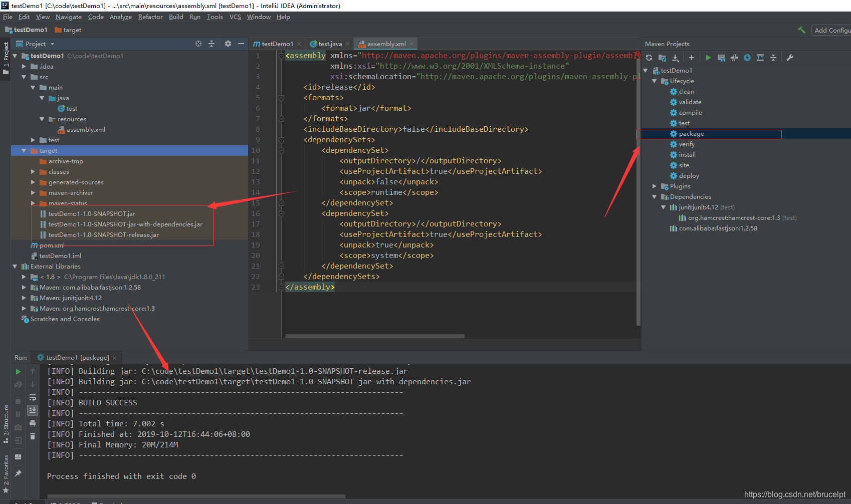Print console output icon
The image size is (851, 504).
pos(33,423)
